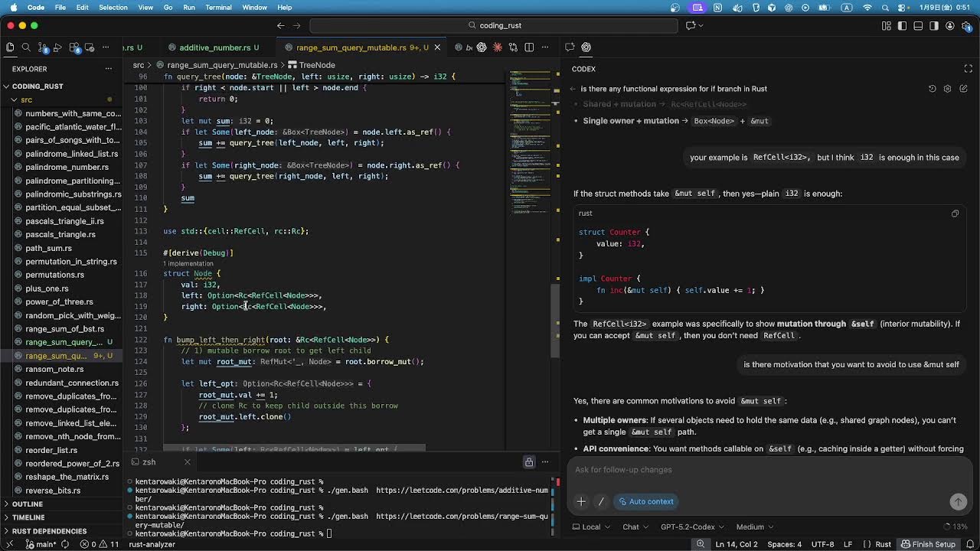The height and width of the screenshot is (551, 980).
Task: Open the Terminal menu
Action: pos(218,8)
